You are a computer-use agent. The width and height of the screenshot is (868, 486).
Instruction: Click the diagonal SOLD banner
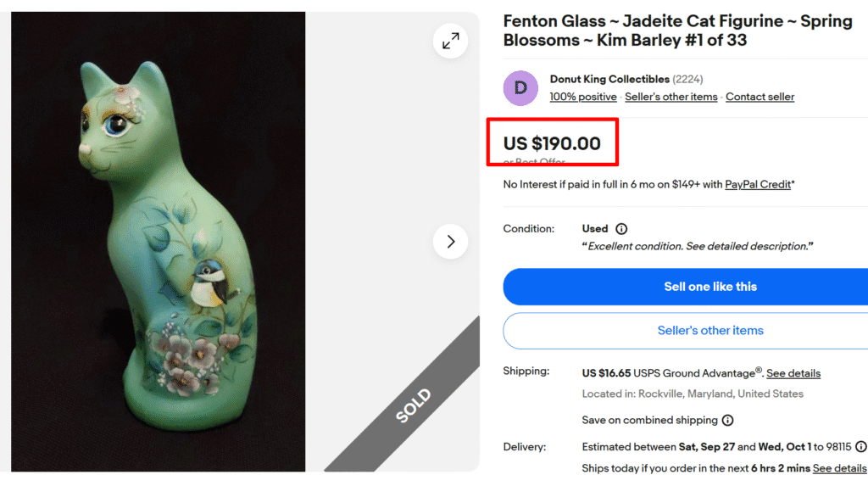click(x=414, y=405)
